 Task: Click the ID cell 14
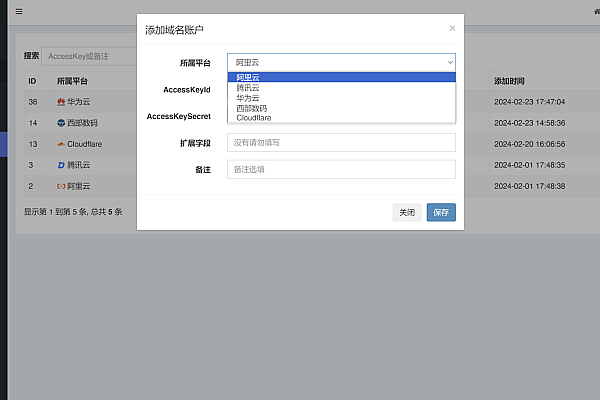point(33,123)
